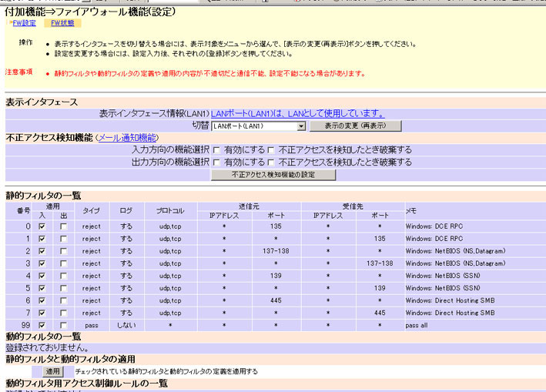
Task: Check 出 checkbox for filter number 2
Action: (63, 251)
